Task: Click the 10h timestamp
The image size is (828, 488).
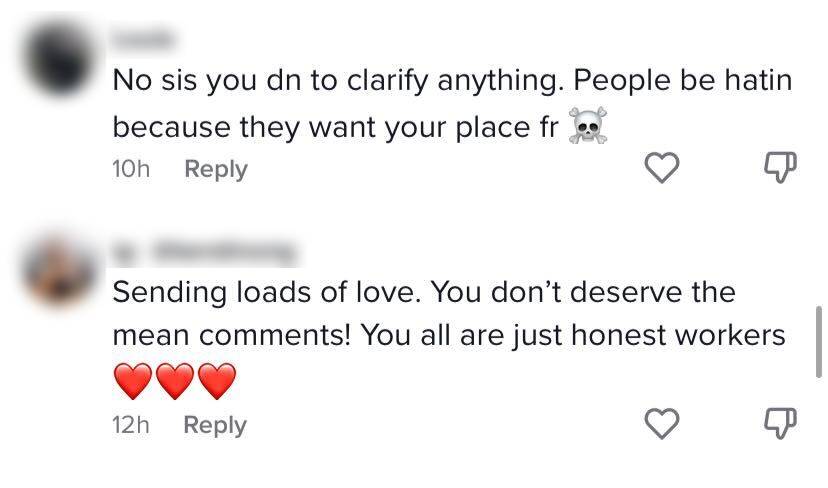Action: pos(130,169)
